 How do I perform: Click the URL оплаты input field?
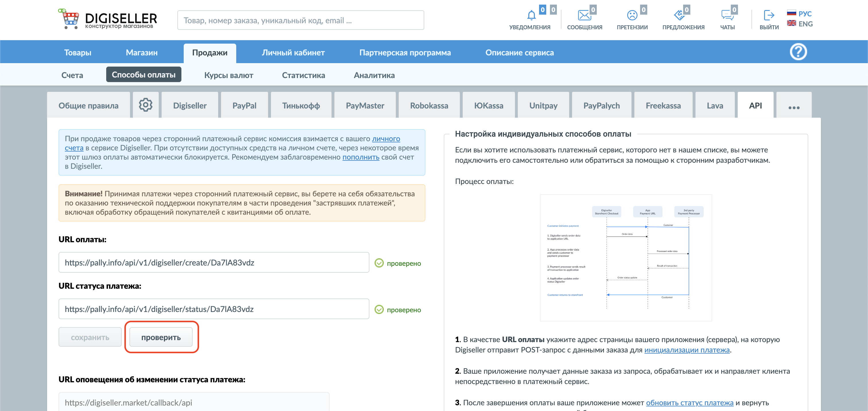tap(214, 262)
